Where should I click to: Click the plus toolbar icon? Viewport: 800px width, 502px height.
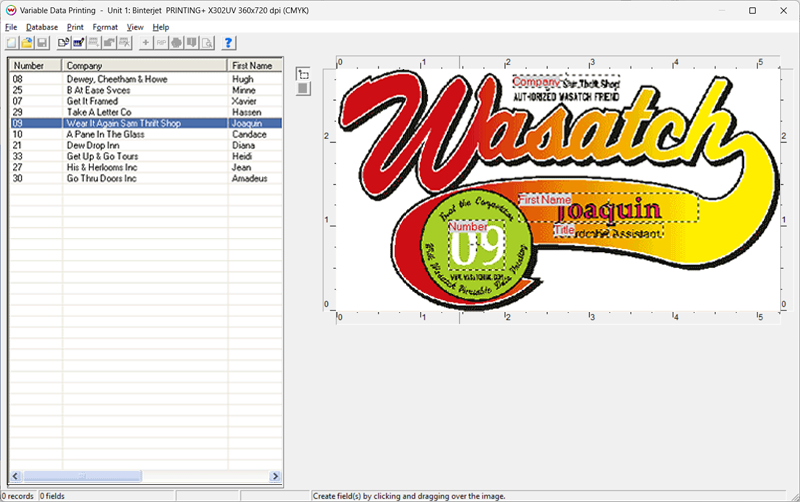pyautogui.click(x=146, y=43)
